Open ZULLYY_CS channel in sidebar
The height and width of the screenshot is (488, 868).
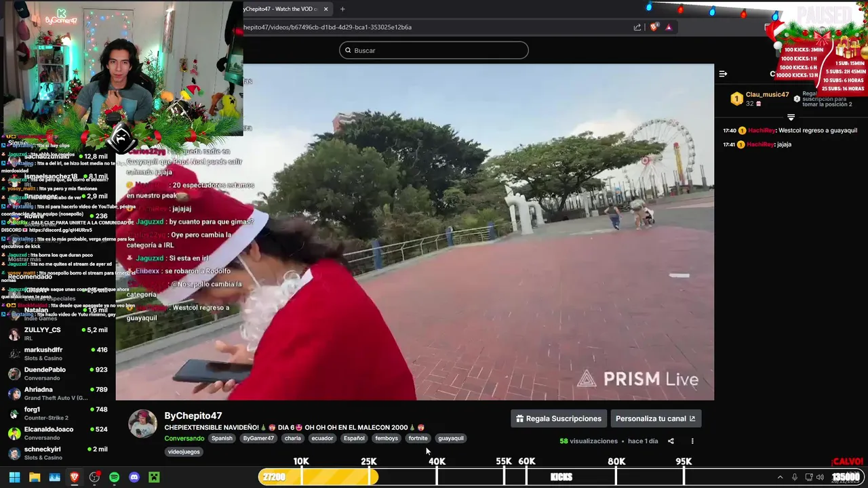57,334
